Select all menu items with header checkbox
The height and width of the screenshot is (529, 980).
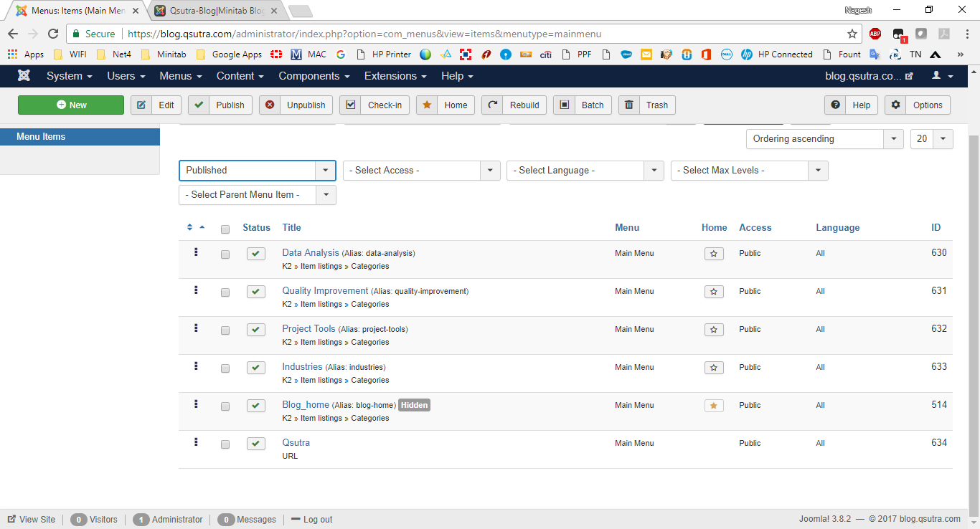[225, 229]
